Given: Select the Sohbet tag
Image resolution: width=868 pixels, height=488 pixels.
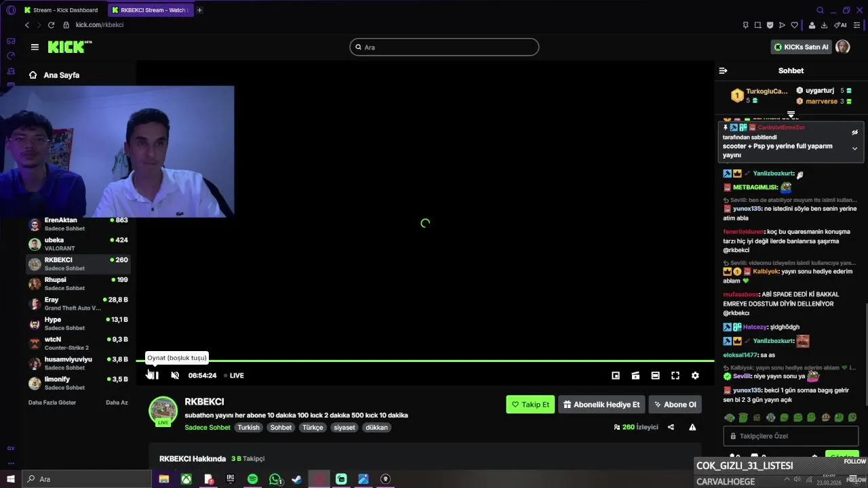Looking at the screenshot, I should coord(281,428).
